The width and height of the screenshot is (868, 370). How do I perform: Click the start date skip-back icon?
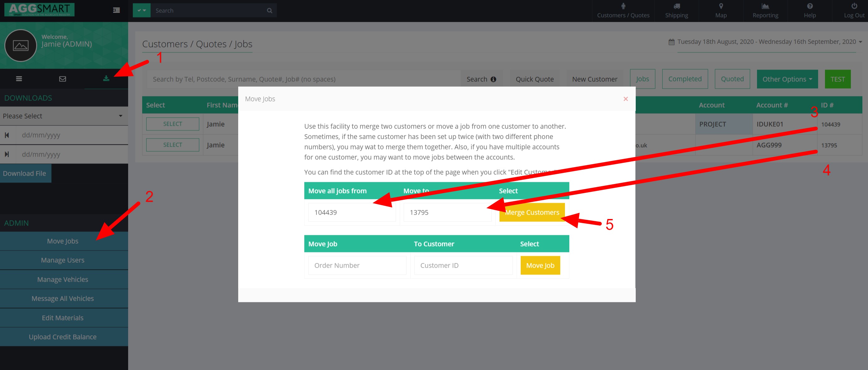[7, 135]
